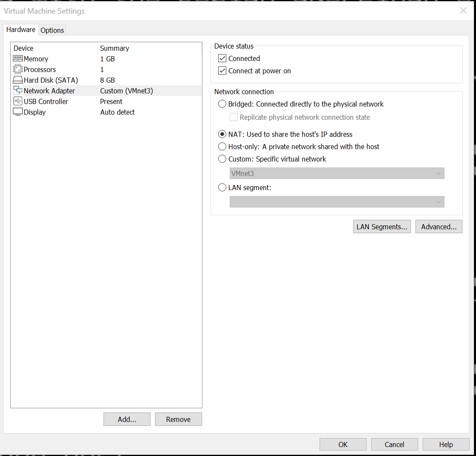Click Add... to add hardware
This screenshot has width=476, height=456.
127,419
